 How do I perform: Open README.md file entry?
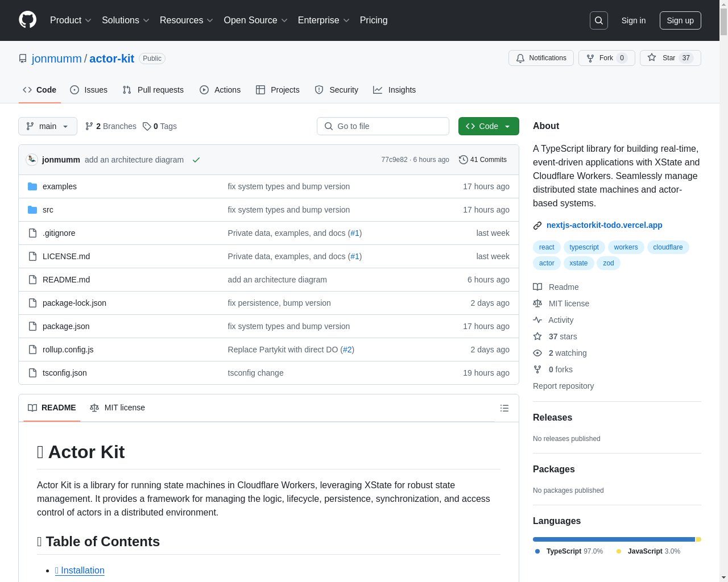coord(66,280)
